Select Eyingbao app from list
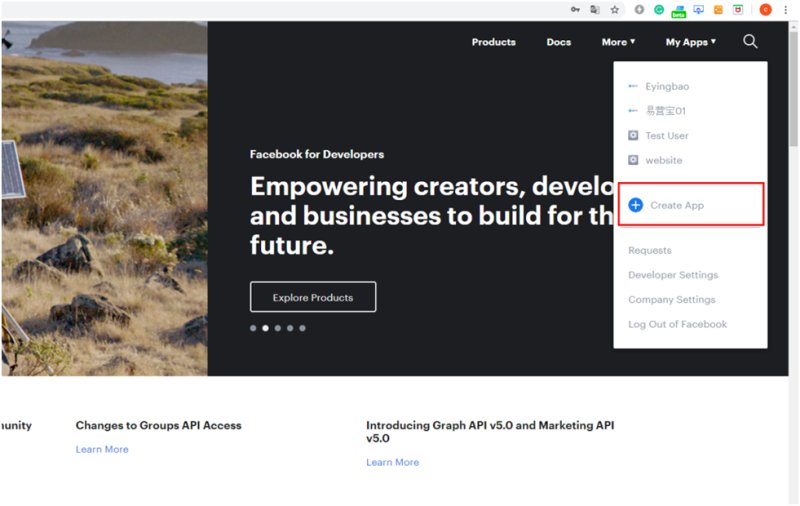The width and height of the screenshot is (800, 506). (666, 87)
